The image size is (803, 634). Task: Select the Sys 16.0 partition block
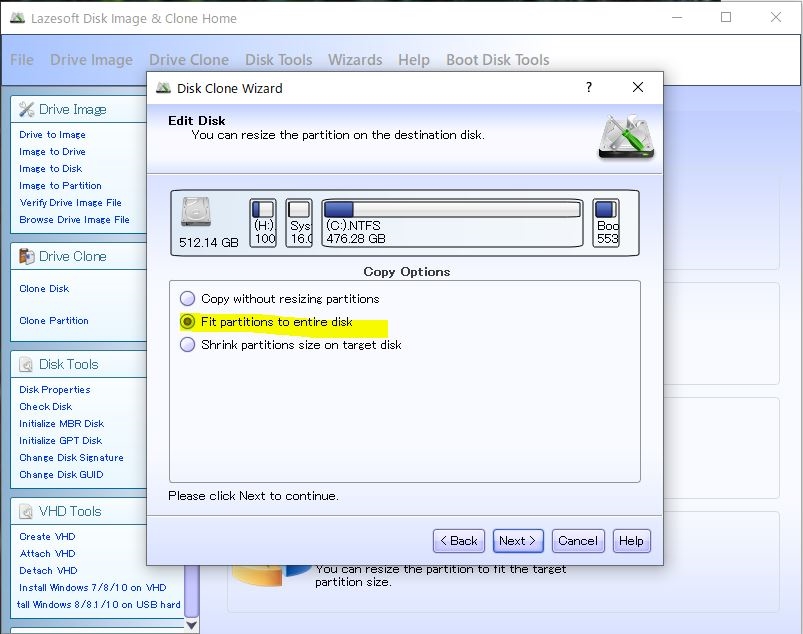[x=299, y=223]
